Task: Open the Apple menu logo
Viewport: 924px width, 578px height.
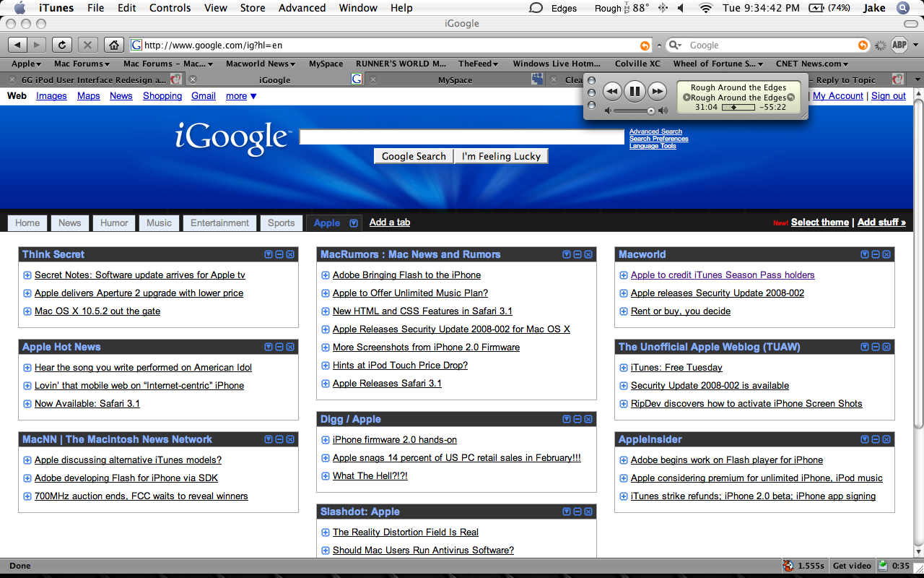Action: point(19,8)
